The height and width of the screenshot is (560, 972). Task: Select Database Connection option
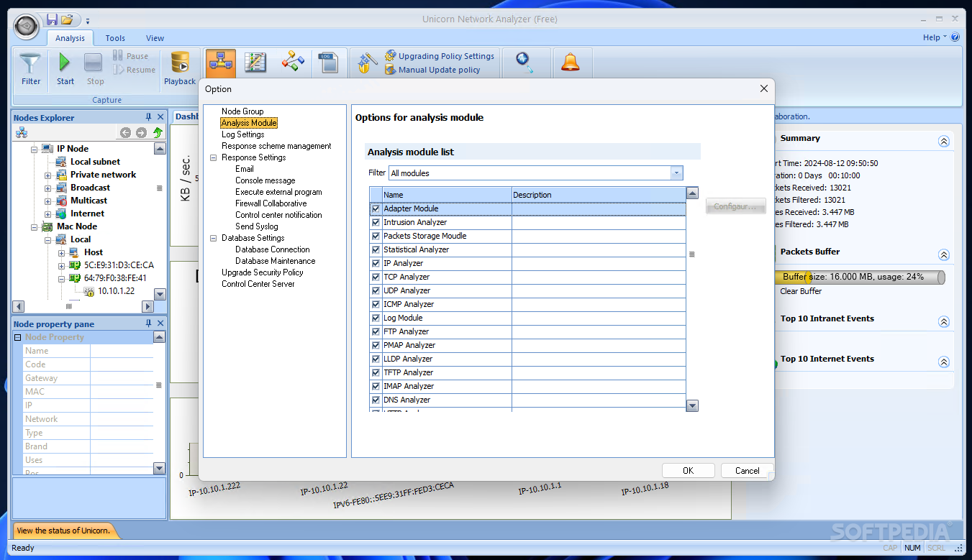[x=272, y=249]
